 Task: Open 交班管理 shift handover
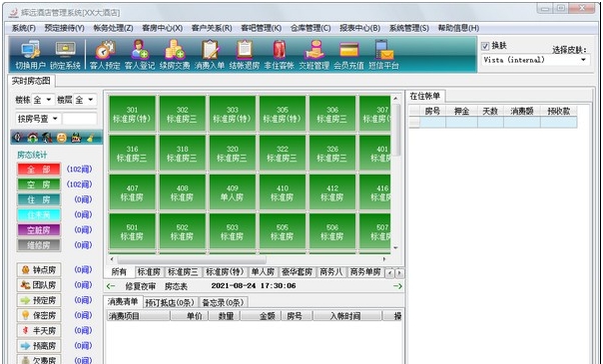click(x=314, y=55)
